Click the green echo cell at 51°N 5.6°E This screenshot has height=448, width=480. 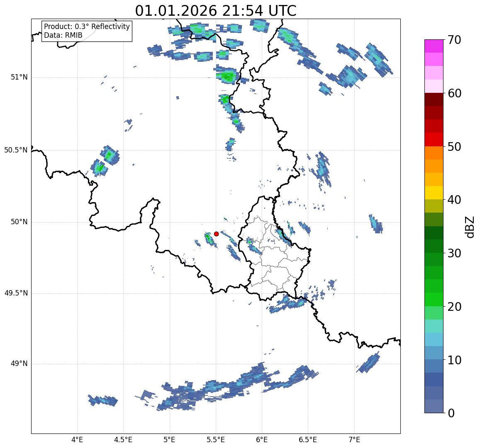coord(227,75)
